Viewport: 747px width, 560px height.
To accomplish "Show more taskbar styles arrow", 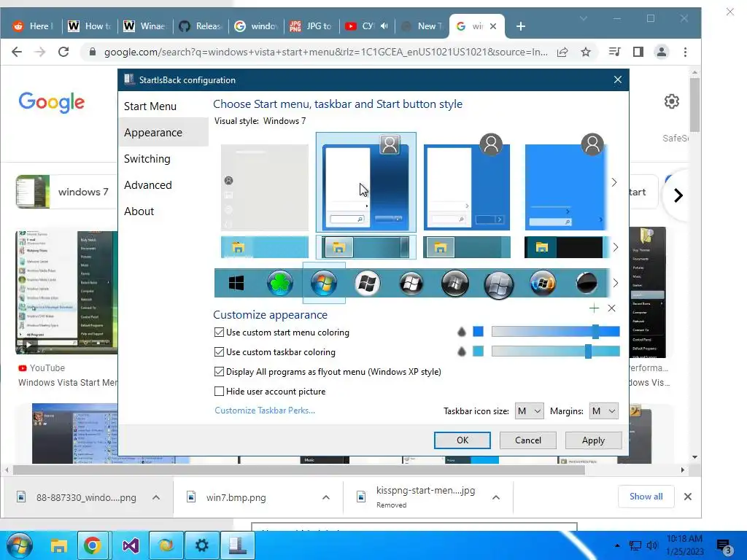I will pyautogui.click(x=616, y=247).
